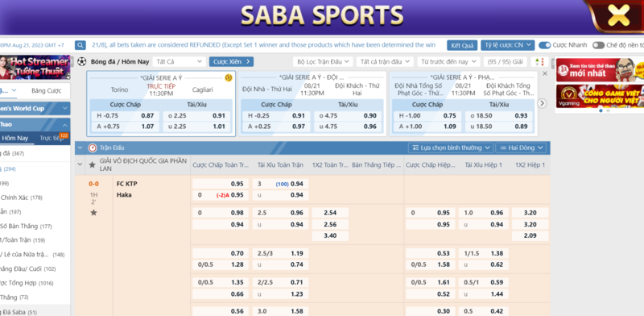The height and width of the screenshot is (316, 644).
Task: Click the soccer ball sport icon
Action: [x=82, y=62]
